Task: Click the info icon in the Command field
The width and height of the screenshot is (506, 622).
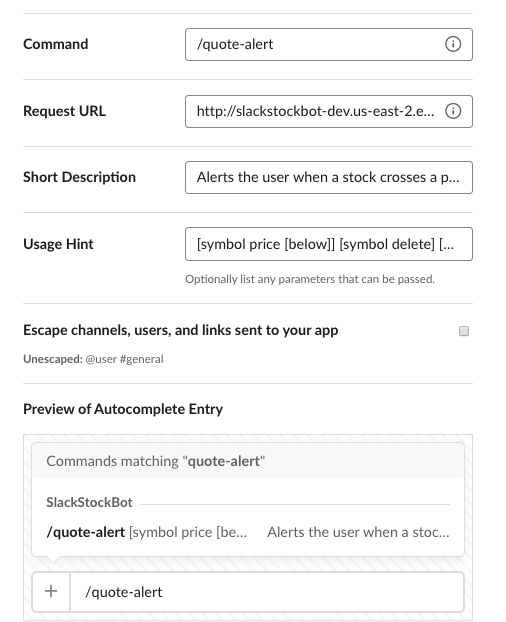Action: click(x=453, y=44)
